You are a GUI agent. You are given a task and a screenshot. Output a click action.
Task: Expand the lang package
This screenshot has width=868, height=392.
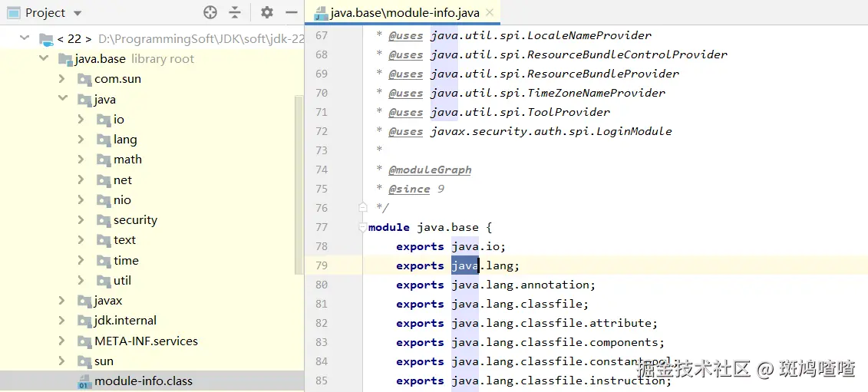(81, 139)
